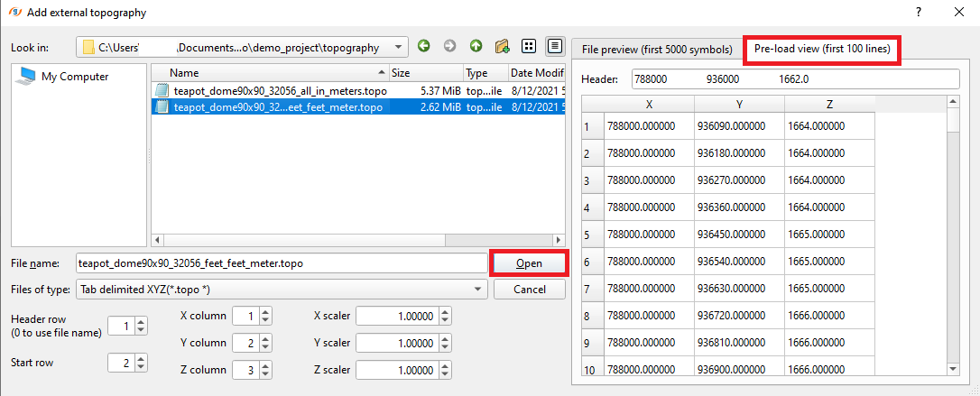Viewport: 980px width, 396px height.
Task: Click the Start row spinbox
Action: (127, 363)
